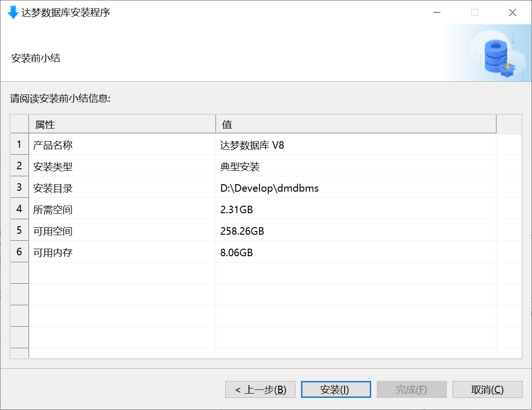The image size is (532, 410).
Task: Select the 值 column header
Action: click(356, 124)
